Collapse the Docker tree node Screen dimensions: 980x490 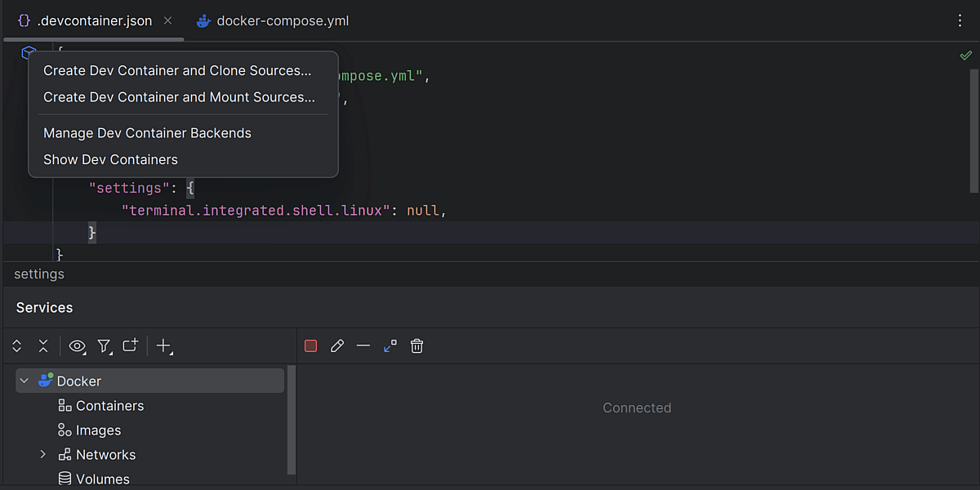click(24, 381)
